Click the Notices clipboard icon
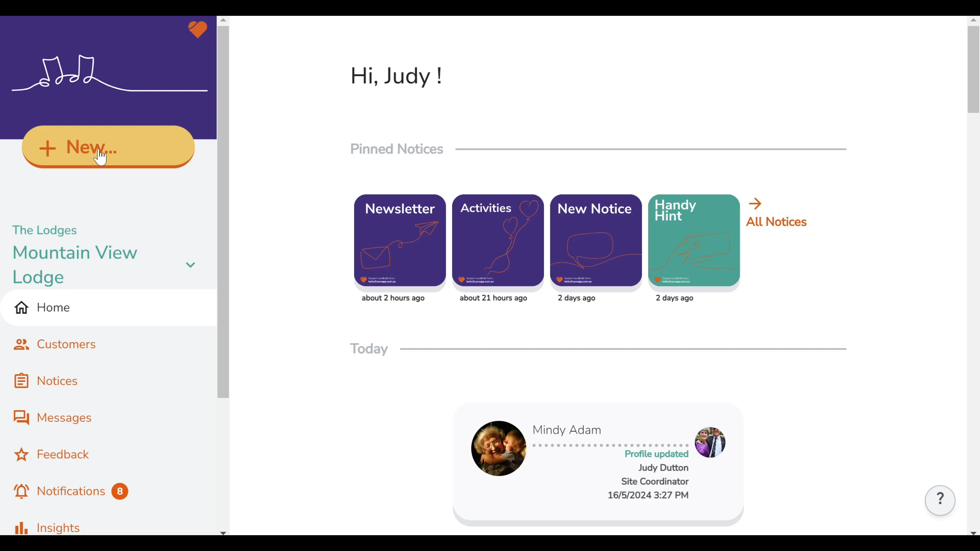The image size is (980, 551). (21, 381)
